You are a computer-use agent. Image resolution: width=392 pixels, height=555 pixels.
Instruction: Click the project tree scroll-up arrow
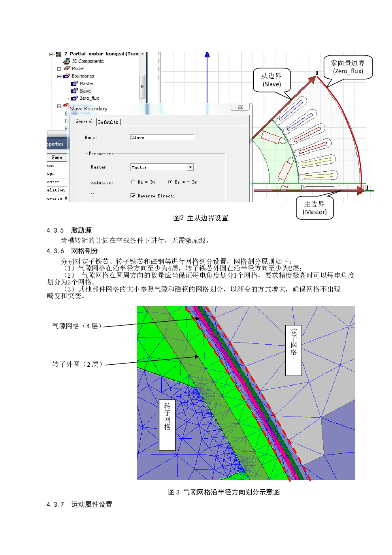[142, 54]
